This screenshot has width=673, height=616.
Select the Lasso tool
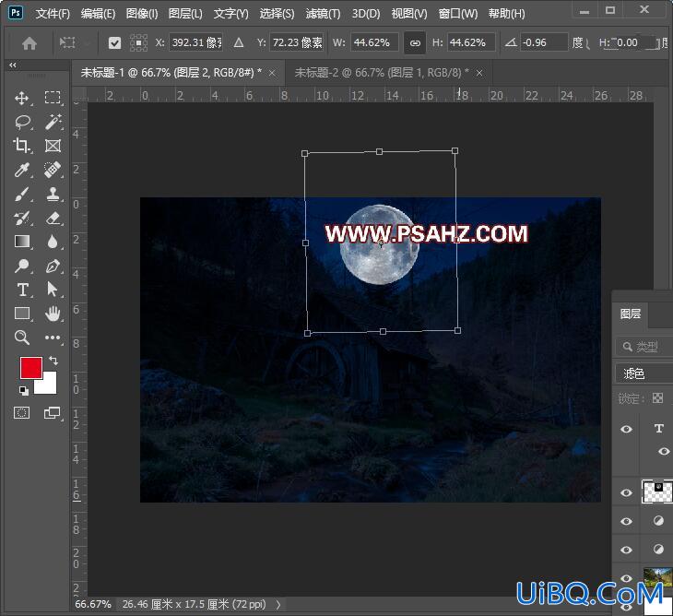[22, 122]
